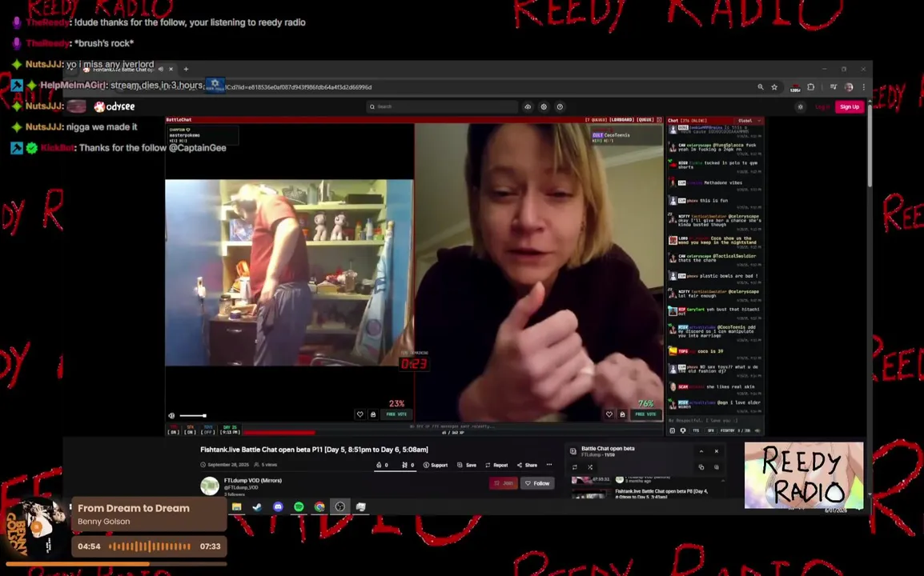Mute the Battle Chat video player
924x576 pixels.
coord(171,415)
